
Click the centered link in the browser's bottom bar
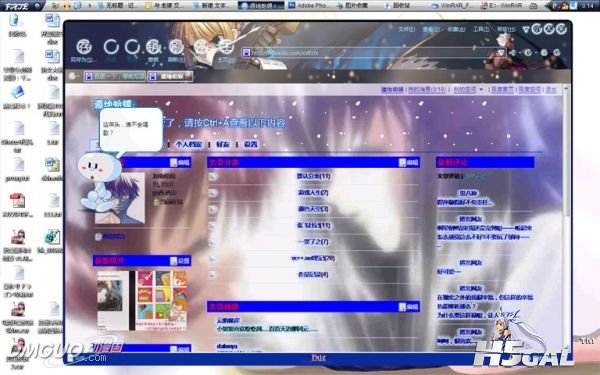click(318, 357)
